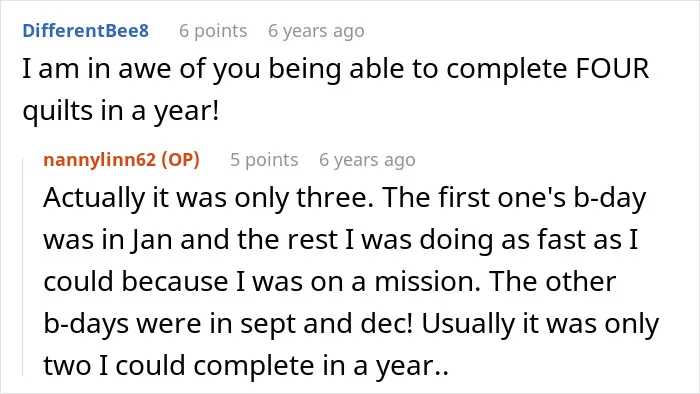Click the 5 points score label
The height and width of the screenshot is (394, 700).
264,160
